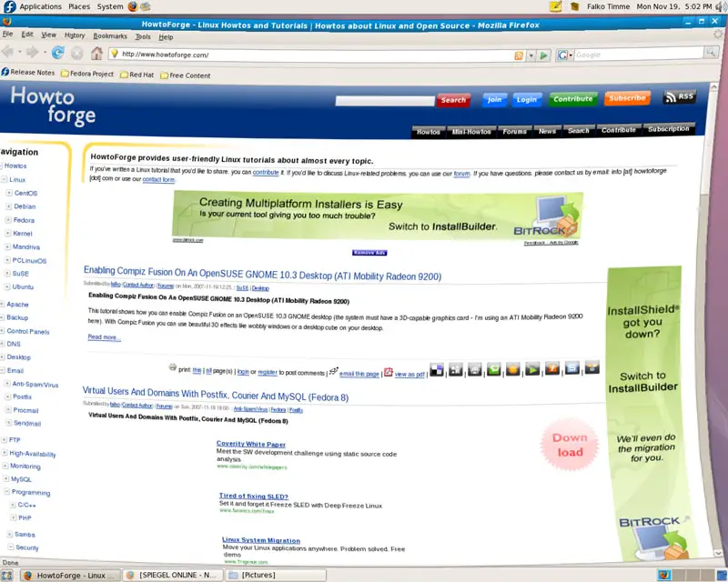Focus the HowtoForge site search field
The width and height of the screenshot is (728, 582).
(x=385, y=101)
